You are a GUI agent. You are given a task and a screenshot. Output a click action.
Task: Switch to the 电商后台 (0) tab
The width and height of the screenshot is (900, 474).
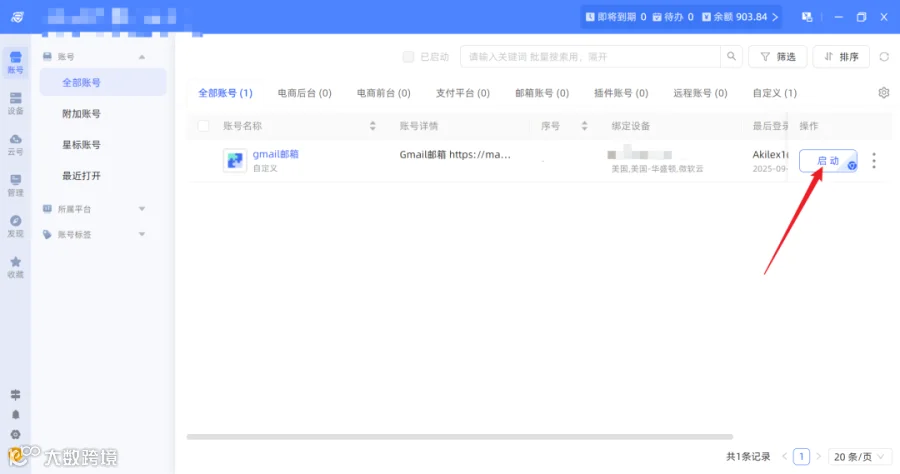pos(305,93)
